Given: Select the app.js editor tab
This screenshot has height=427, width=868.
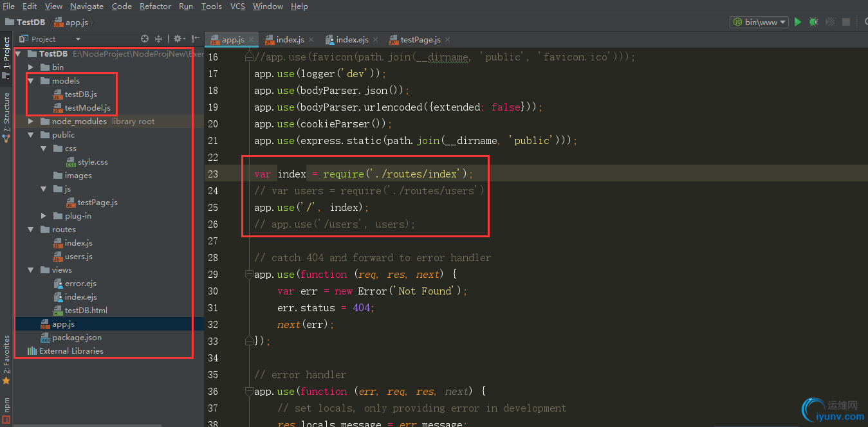Looking at the screenshot, I should (232, 40).
